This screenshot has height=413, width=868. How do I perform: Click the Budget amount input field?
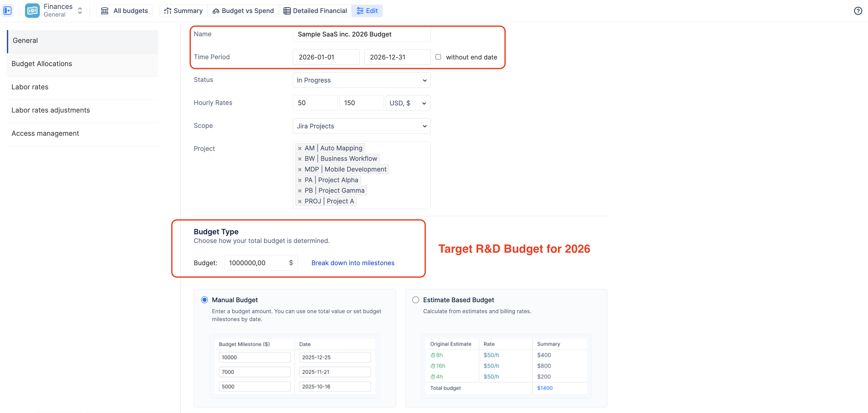click(x=257, y=263)
